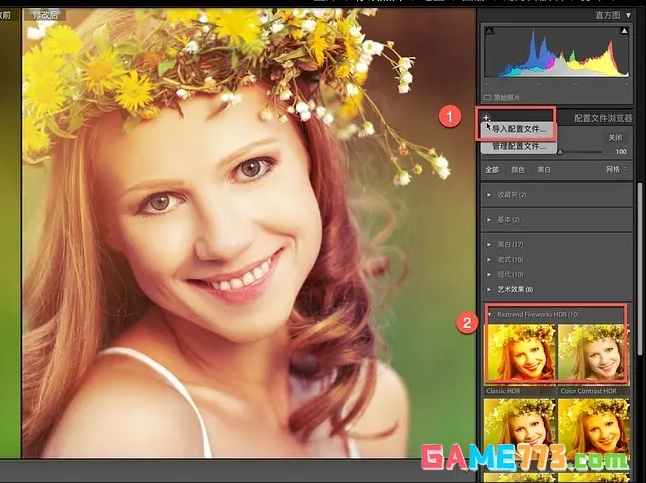Open the 网格 view mode dropdown

(616, 169)
